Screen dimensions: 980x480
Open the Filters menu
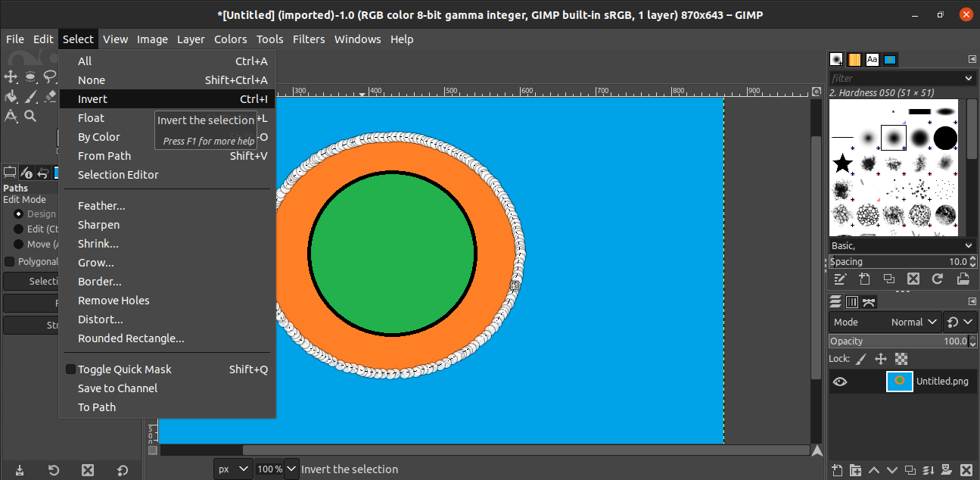[x=309, y=39]
